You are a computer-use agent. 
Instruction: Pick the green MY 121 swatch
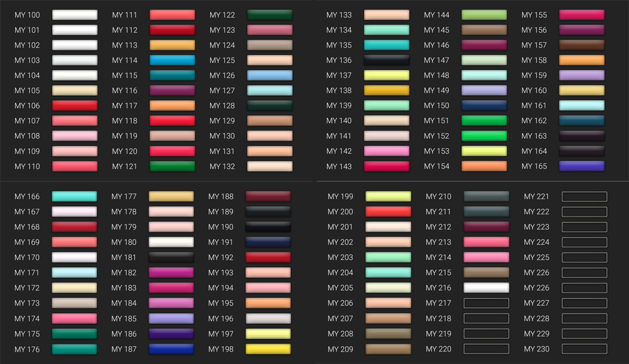(x=172, y=166)
